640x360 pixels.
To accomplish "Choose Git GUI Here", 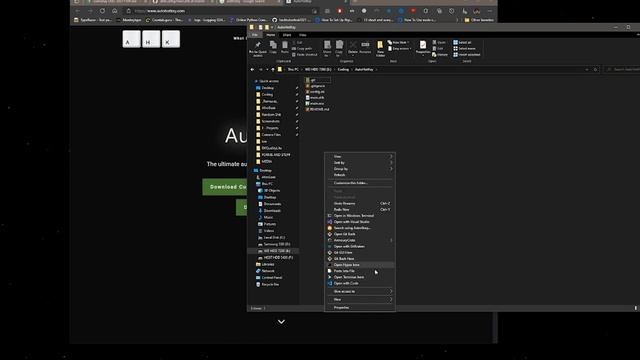I will 360,253.
